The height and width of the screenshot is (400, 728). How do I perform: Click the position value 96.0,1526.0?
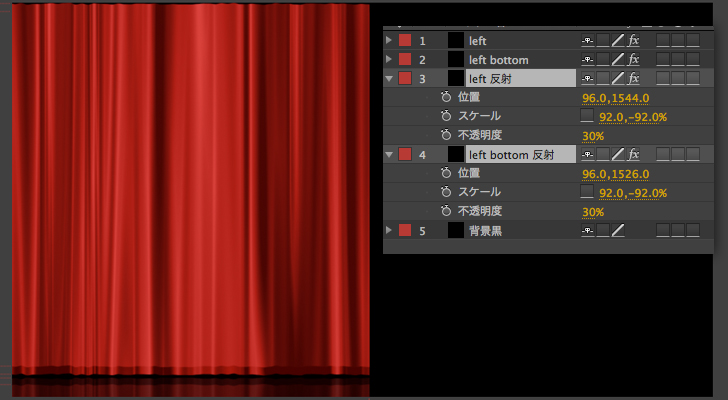coord(615,174)
